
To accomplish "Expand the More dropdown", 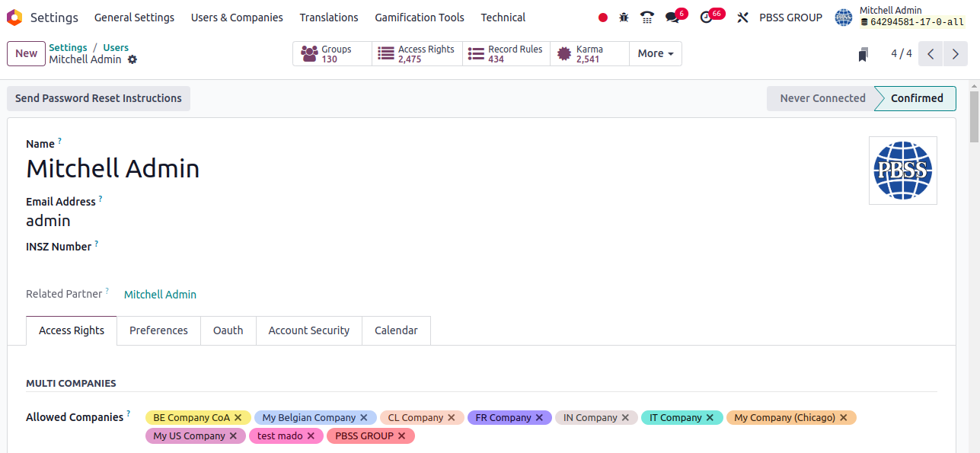I will point(656,53).
